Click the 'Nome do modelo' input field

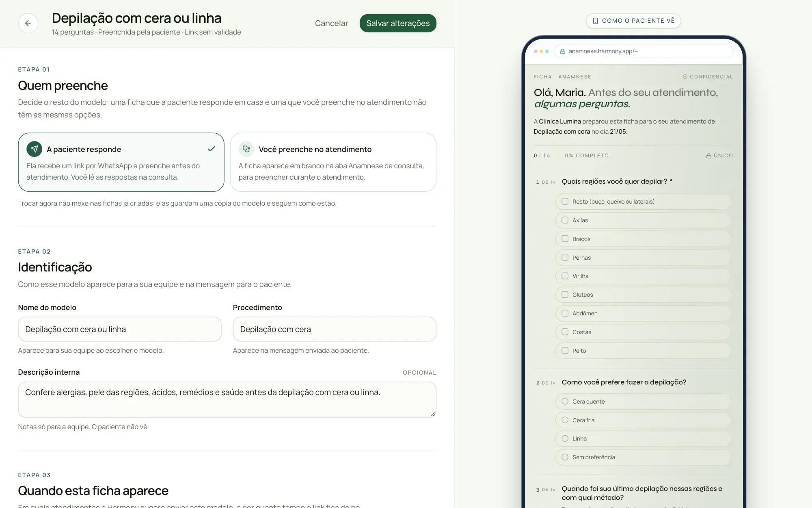point(120,329)
